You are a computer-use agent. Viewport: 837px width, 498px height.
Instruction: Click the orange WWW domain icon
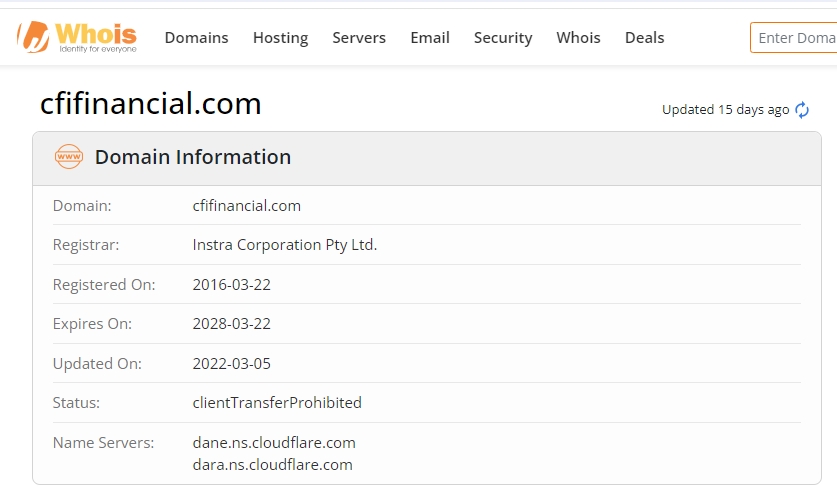[x=69, y=157]
